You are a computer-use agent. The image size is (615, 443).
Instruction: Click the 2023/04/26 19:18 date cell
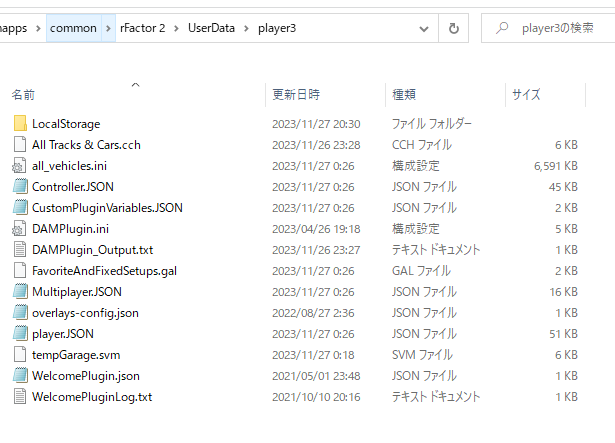coord(316,229)
